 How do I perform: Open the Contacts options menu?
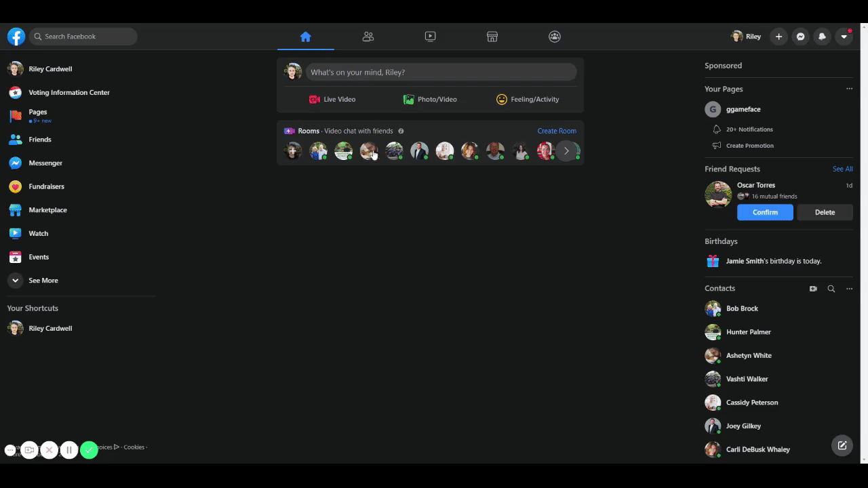(x=849, y=289)
